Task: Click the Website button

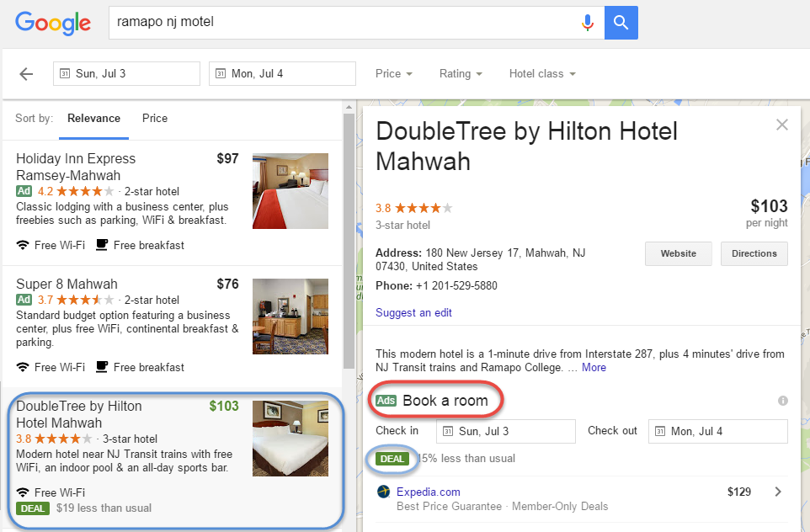Action: [678, 253]
